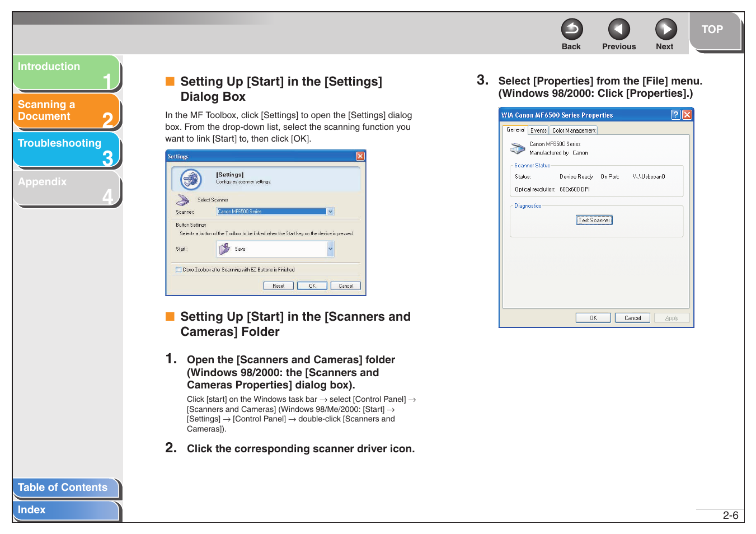Click Reset in Settings dialog

point(279,285)
